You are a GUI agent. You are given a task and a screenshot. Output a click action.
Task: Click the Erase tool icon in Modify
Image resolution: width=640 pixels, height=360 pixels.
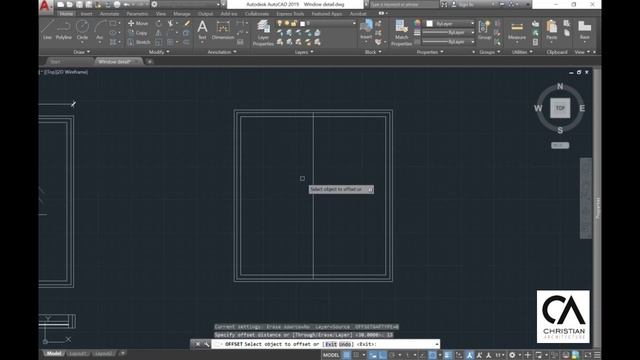pos(187,24)
